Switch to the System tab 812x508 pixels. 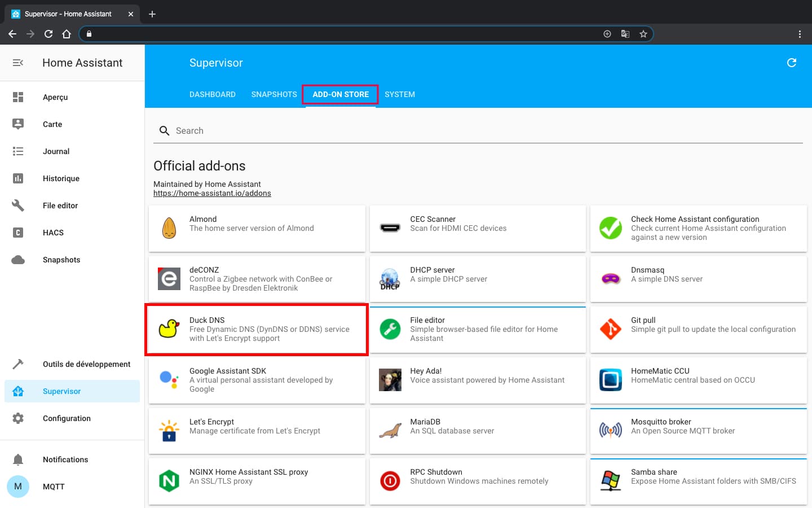pyautogui.click(x=400, y=94)
